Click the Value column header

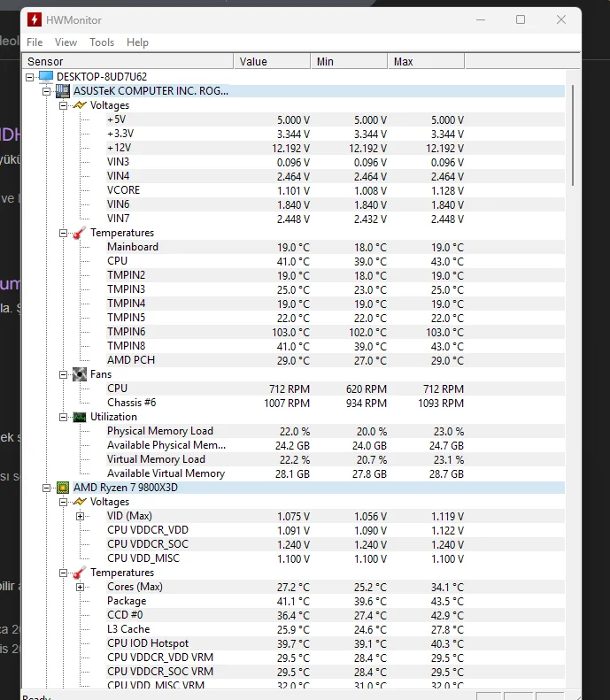click(x=272, y=61)
